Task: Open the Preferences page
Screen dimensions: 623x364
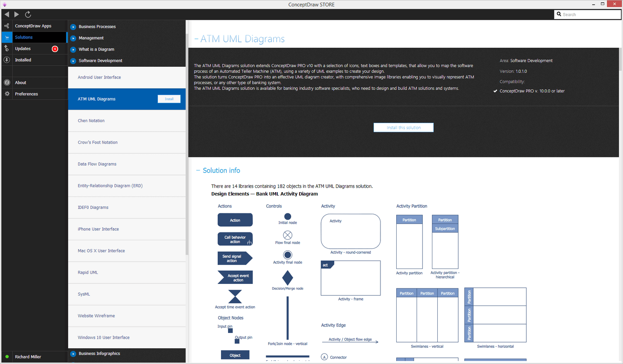Action: click(27, 94)
